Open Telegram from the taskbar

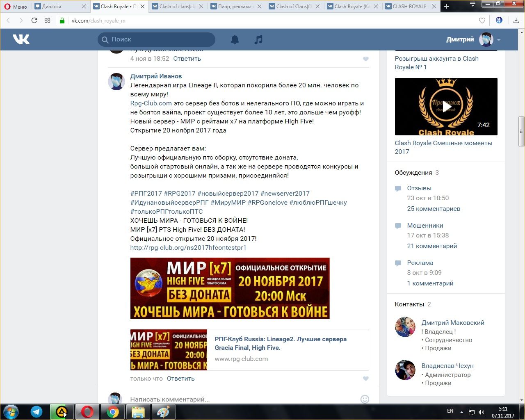click(37, 412)
